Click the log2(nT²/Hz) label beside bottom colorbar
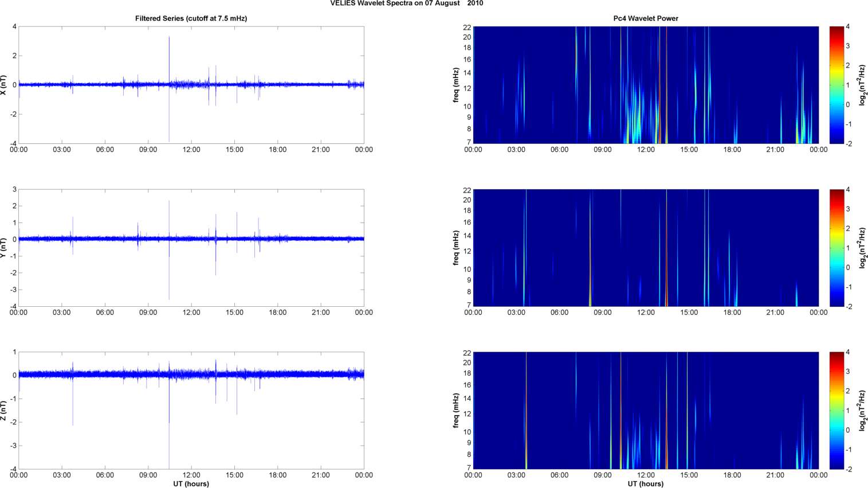Screen dimensions: 868x488 pos(862,411)
